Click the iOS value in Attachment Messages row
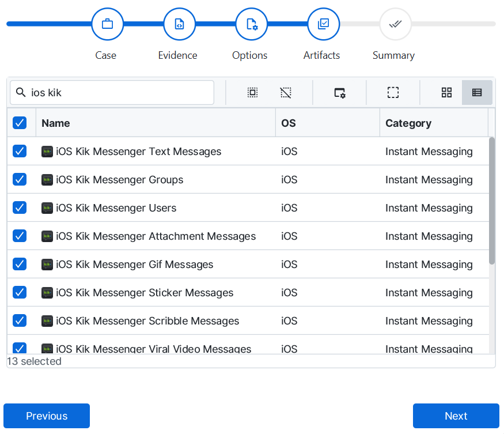Viewport: 504px width, 434px height. [x=289, y=236]
